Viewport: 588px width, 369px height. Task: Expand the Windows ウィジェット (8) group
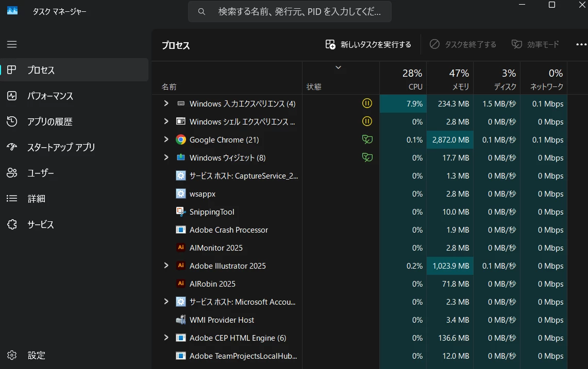coord(166,157)
